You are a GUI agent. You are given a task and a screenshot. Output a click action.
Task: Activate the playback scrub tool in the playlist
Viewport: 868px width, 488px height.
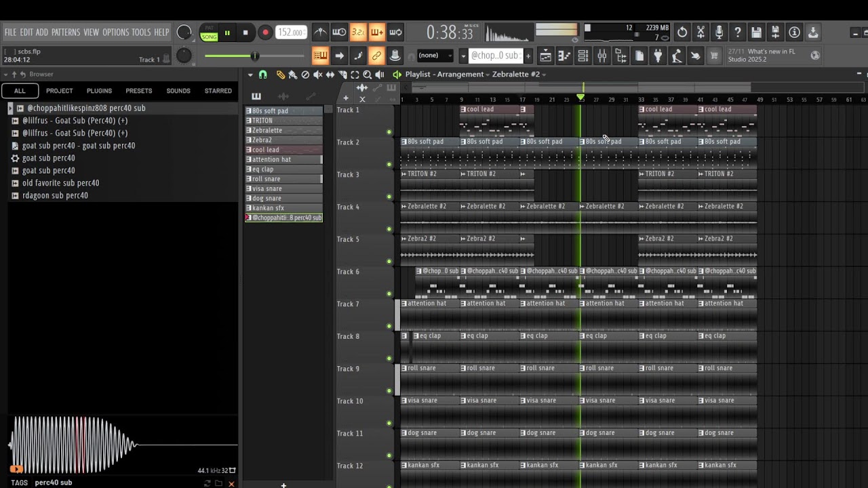point(380,75)
